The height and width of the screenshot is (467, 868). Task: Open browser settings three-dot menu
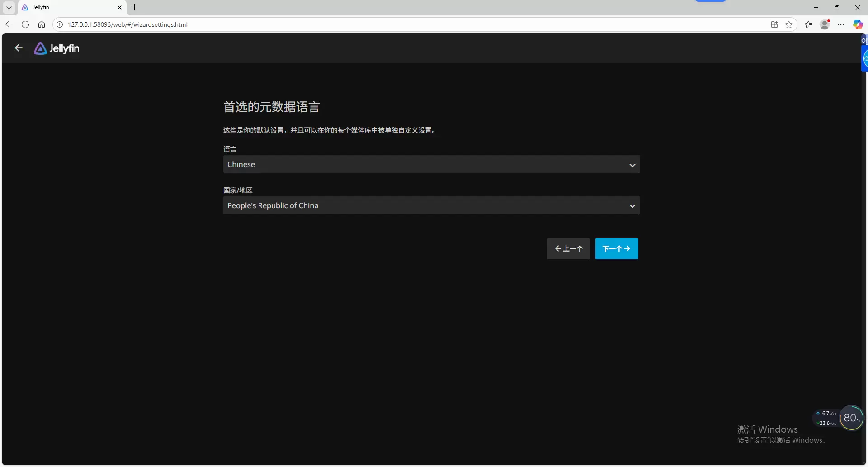point(841,24)
